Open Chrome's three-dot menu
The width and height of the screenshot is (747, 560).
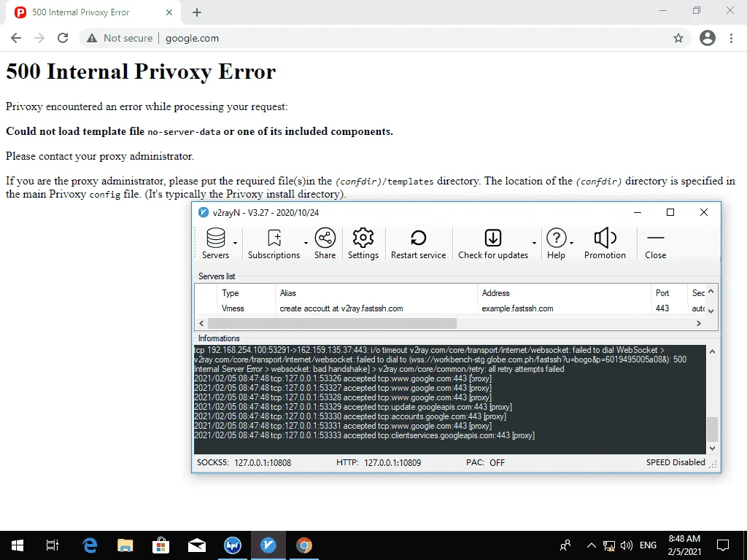731,38
